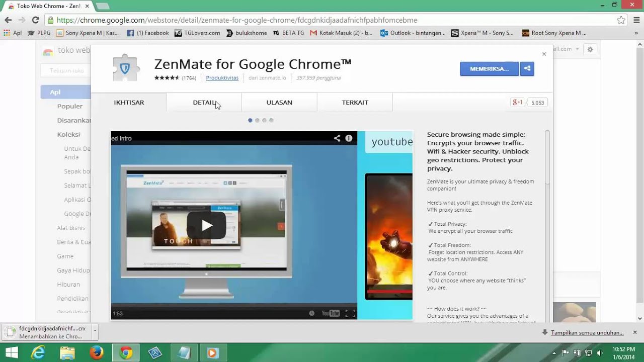Launch Internet Explorer from the taskbar

point(38,352)
